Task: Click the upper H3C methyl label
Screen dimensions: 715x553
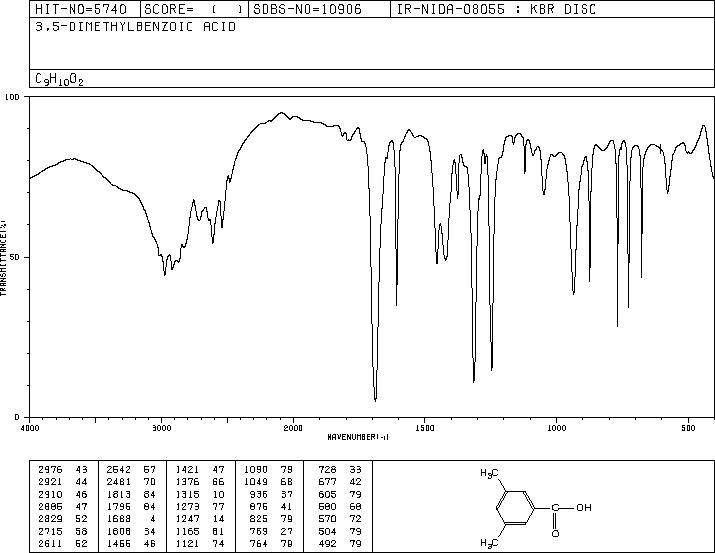Action: click(x=489, y=474)
